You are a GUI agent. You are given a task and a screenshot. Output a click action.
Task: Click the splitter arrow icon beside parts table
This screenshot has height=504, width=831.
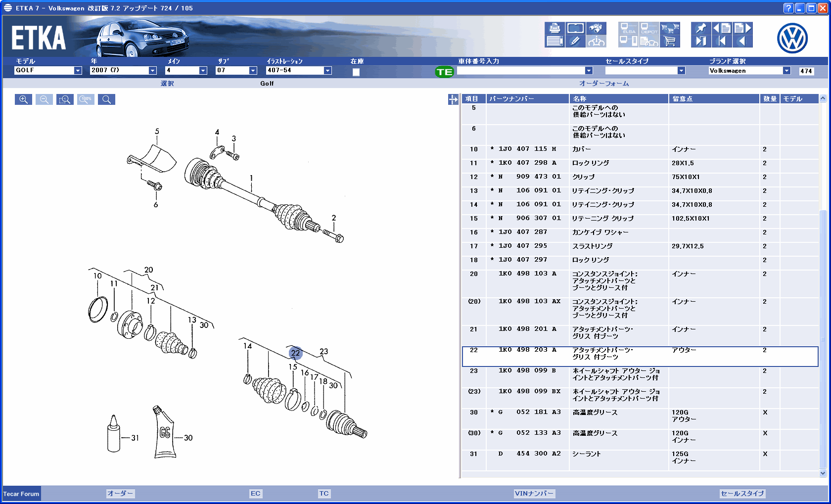pyautogui.click(x=453, y=99)
